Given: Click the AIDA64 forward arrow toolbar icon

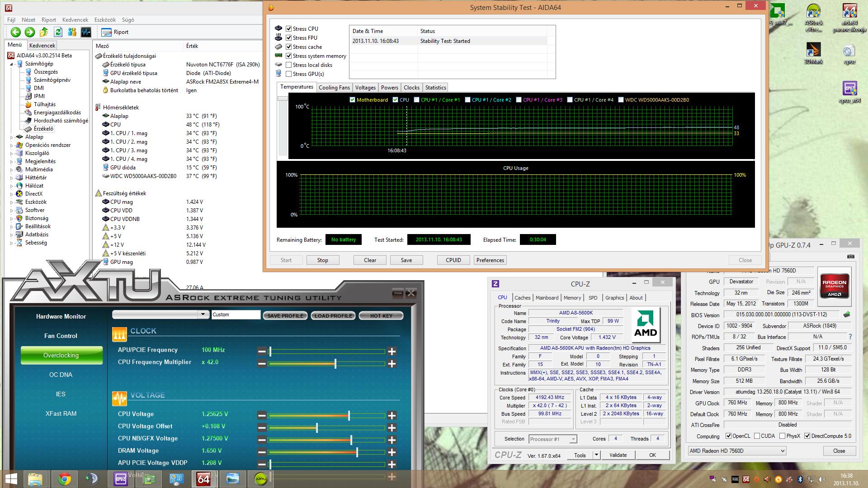Looking at the screenshot, I should tap(30, 32).
